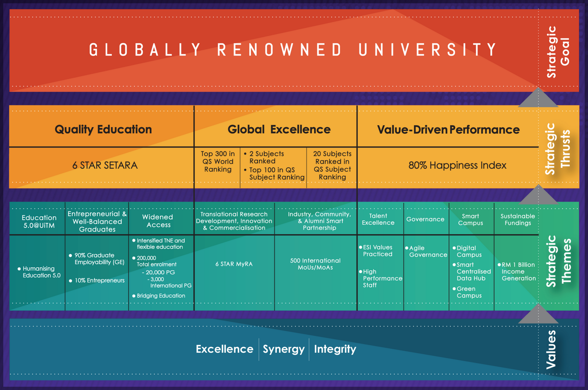Click the vertical Strategic Thrusts label

tap(558, 148)
